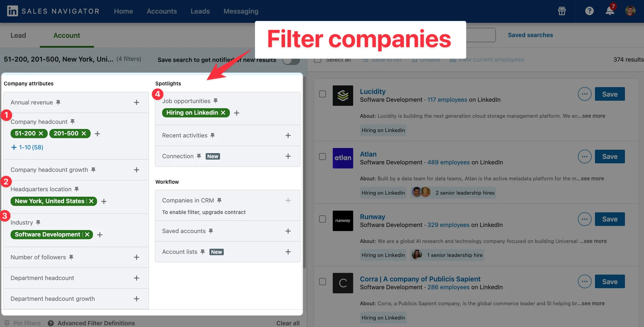The width and height of the screenshot is (644, 327).
Task: Add another company headcount range
Action: tap(97, 134)
